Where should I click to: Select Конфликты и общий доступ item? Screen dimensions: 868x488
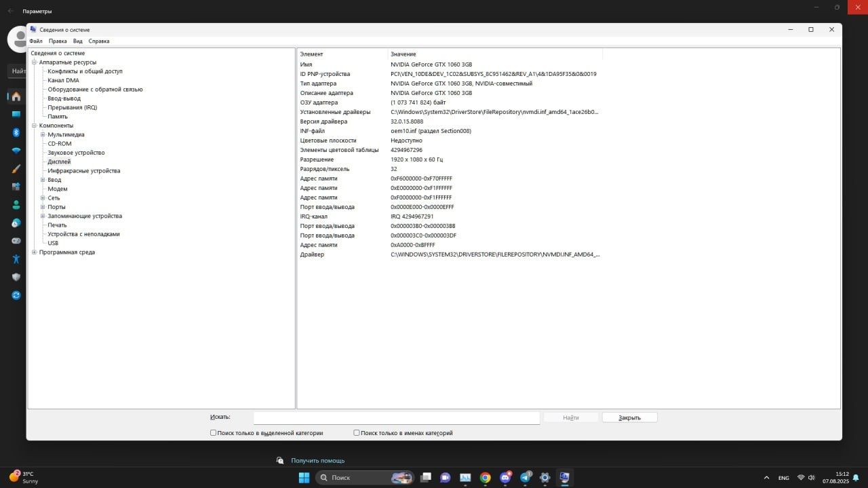85,71
